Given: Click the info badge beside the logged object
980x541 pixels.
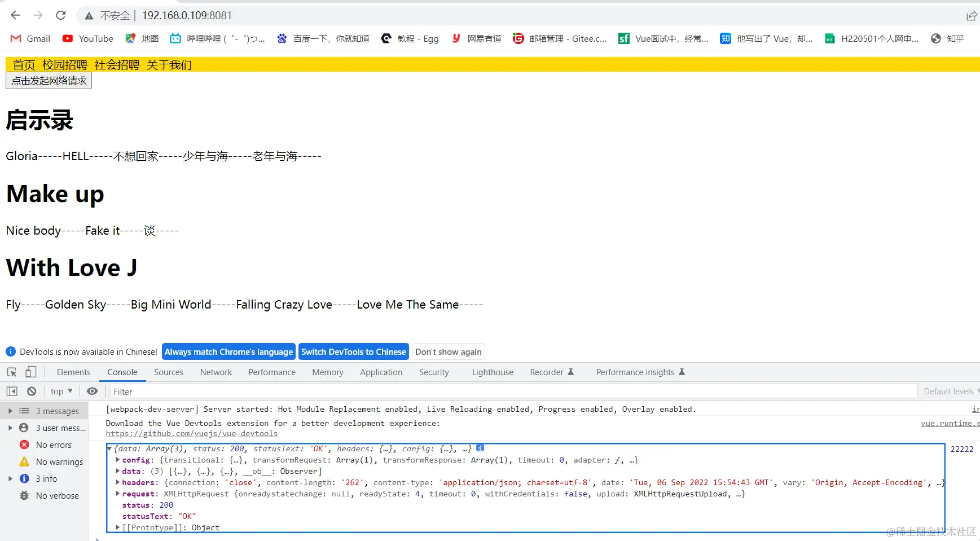Looking at the screenshot, I should click(480, 448).
